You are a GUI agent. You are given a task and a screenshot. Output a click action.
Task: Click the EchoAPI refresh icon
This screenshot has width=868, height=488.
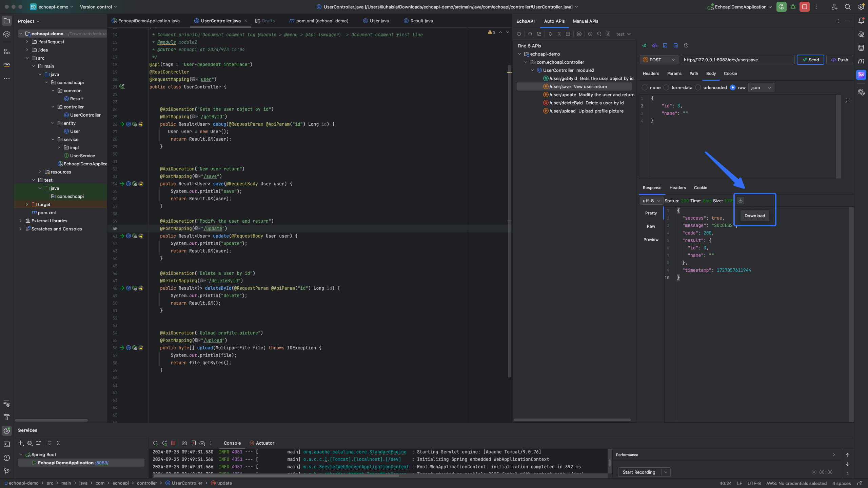pos(519,34)
